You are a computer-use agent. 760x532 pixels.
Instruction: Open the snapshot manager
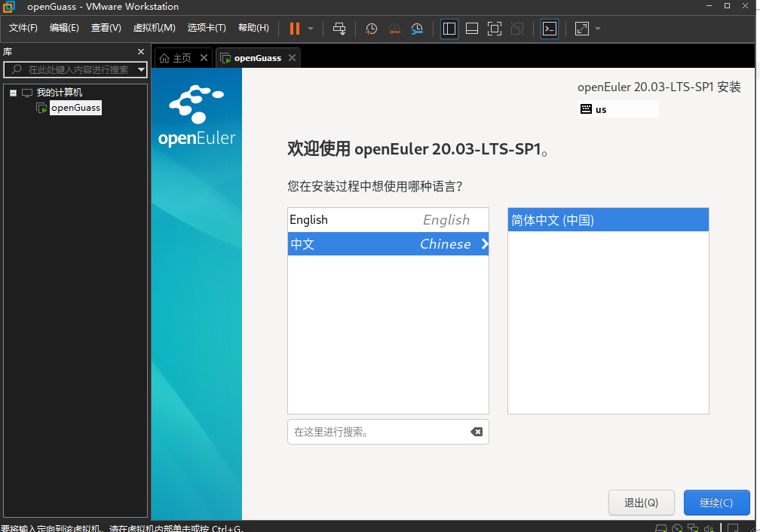(417, 29)
